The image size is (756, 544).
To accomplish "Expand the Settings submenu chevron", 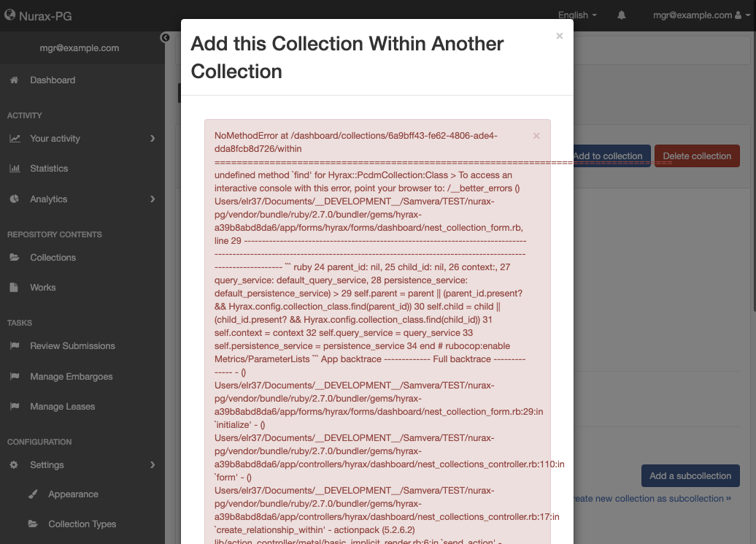I will [153, 464].
